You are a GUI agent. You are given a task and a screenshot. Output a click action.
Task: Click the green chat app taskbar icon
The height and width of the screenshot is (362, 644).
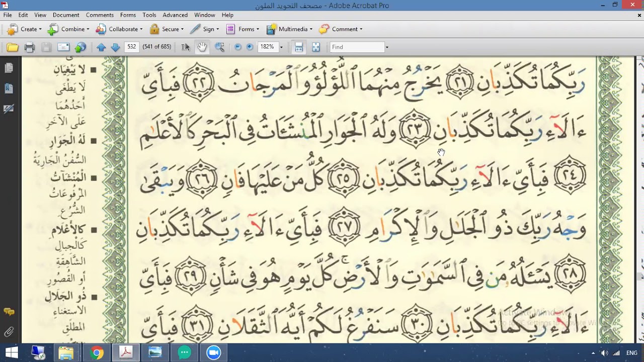[x=185, y=352]
